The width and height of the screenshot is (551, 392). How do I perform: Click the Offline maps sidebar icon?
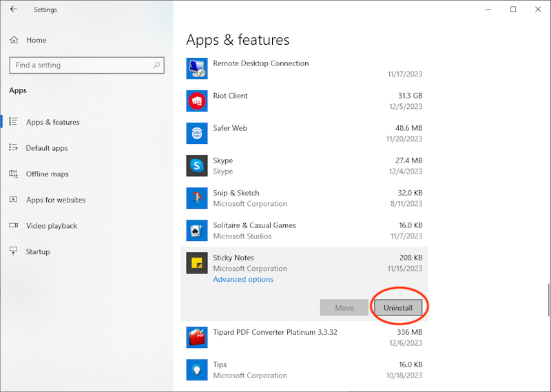[13, 174]
